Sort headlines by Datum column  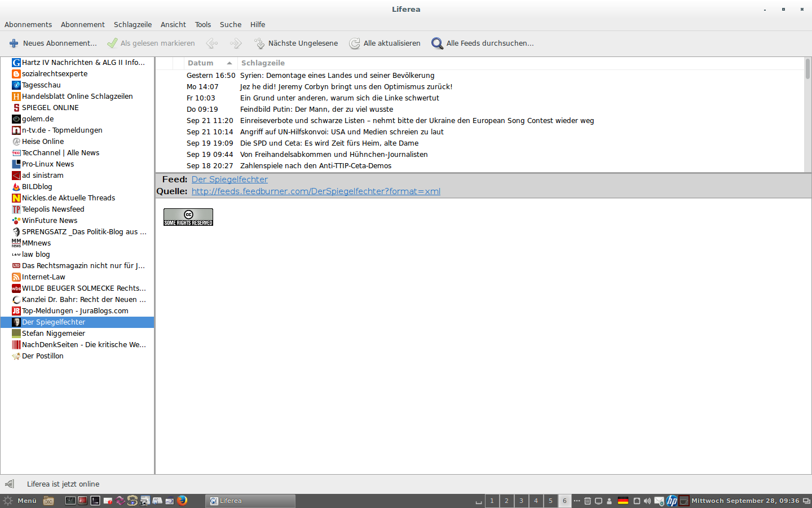tap(210, 63)
